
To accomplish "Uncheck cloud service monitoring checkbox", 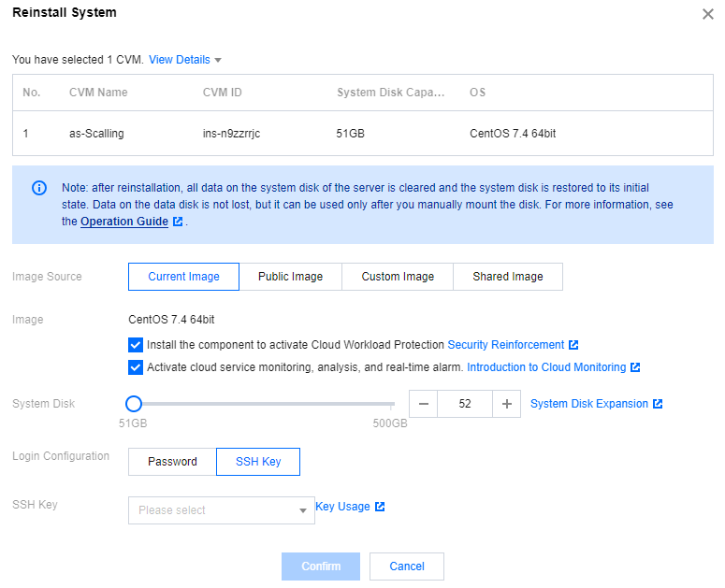I will [136, 367].
